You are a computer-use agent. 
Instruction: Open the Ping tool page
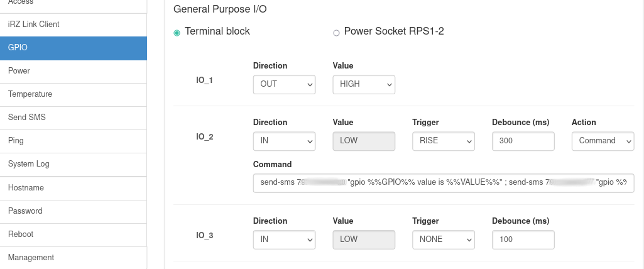pos(16,141)
